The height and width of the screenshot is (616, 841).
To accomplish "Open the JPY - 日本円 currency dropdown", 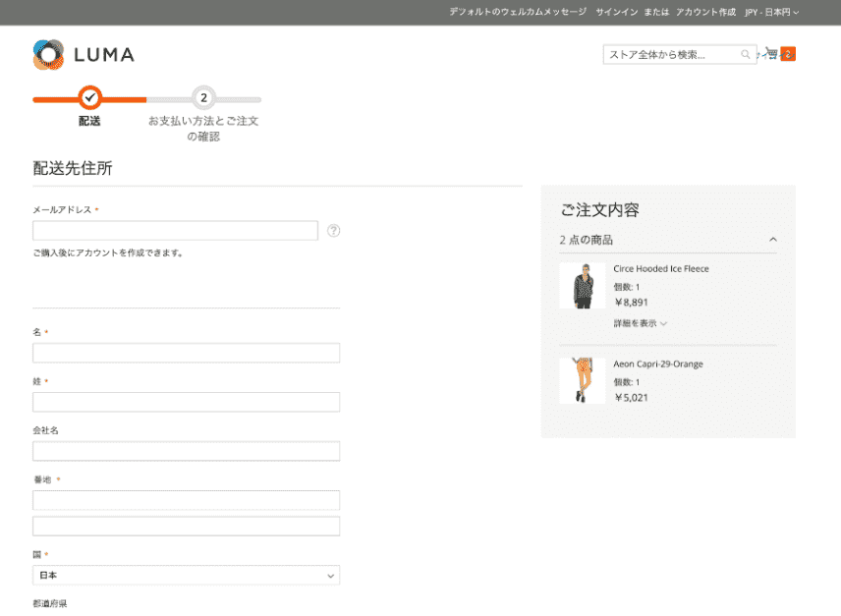I will tap(769, 13).
